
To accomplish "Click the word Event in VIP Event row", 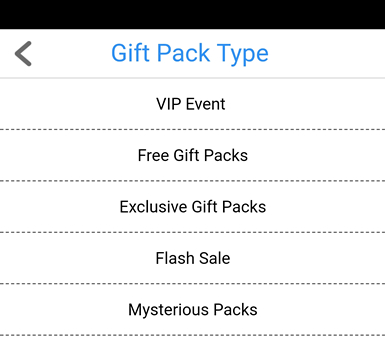I will (x=206, y=104).
